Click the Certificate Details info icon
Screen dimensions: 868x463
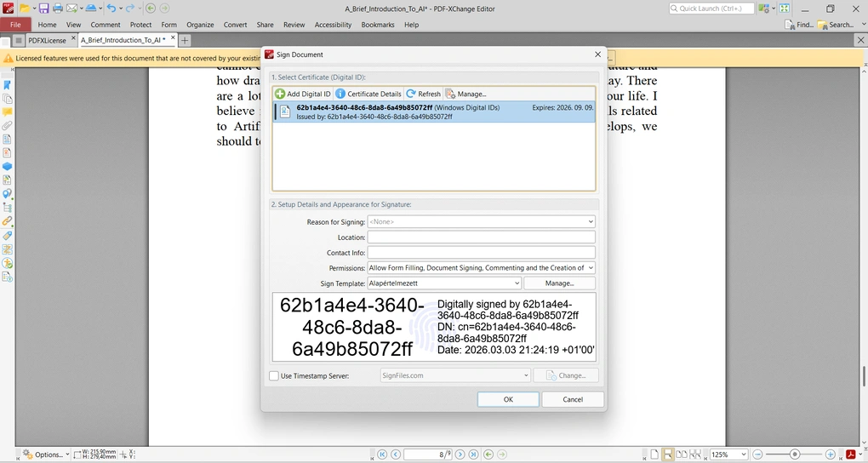340,94
